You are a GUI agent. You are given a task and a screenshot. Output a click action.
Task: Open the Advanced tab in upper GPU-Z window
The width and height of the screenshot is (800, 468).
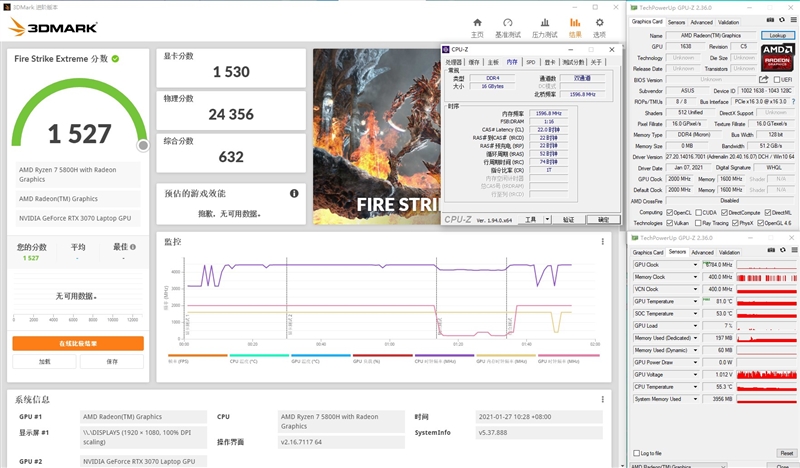click(x=702, y=22)
